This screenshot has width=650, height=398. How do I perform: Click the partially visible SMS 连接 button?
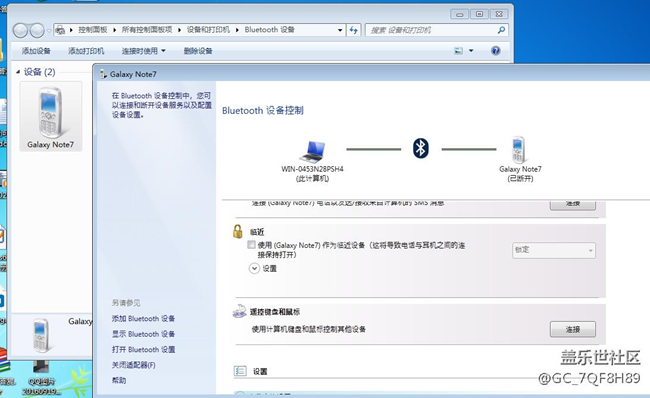click(x=572, y=205)
